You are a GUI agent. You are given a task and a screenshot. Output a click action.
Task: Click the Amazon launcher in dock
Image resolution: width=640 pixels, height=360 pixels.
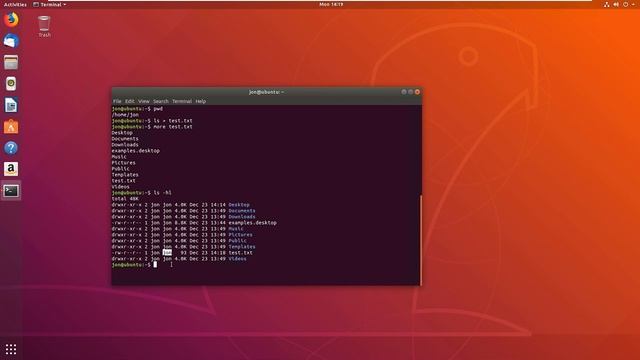click(11, 169)
